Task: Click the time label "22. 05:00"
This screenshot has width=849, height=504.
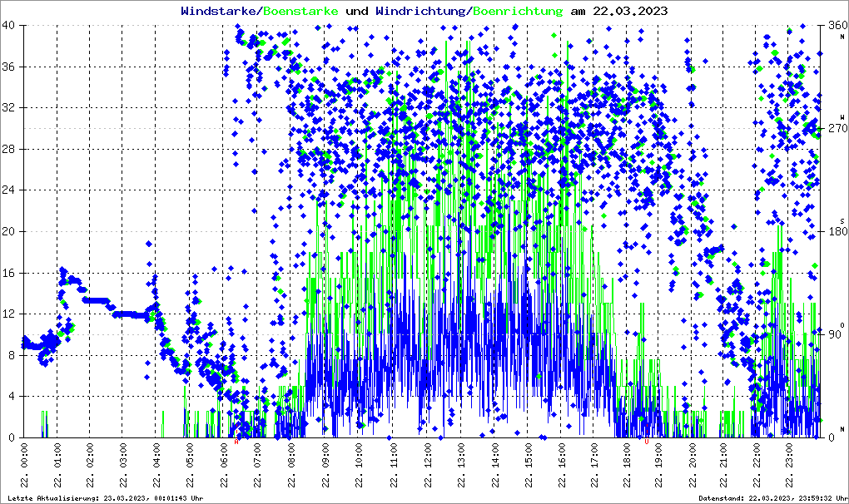Action: 190,466
